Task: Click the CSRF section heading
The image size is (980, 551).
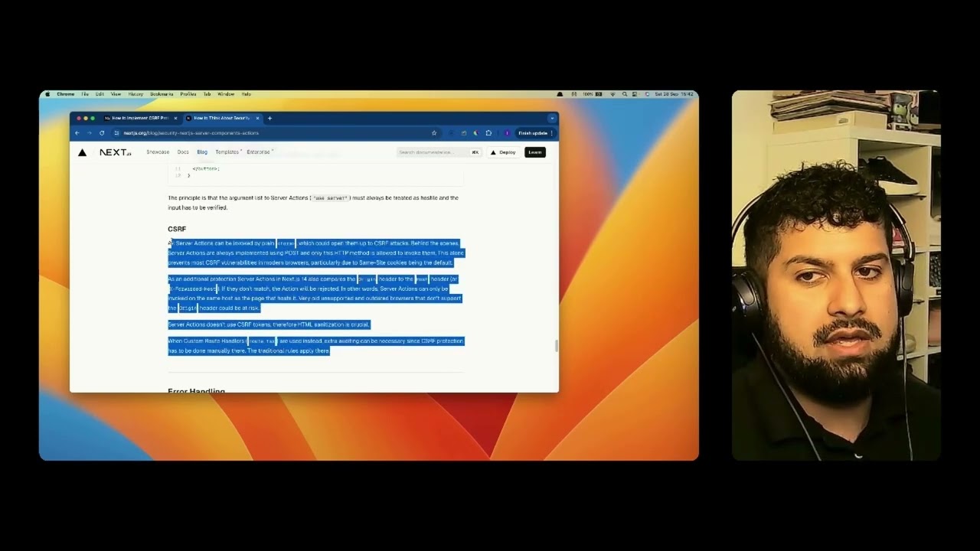Action: [x=177, y=229]
